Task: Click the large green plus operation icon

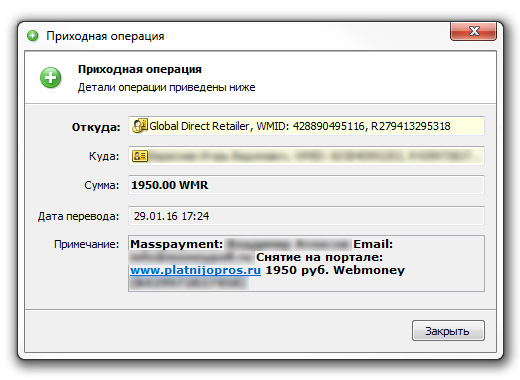Action: [50, 78]
